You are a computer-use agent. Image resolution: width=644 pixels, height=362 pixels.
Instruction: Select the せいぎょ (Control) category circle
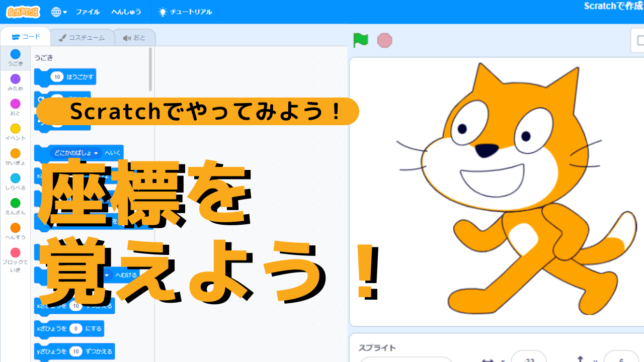[16, 153]
